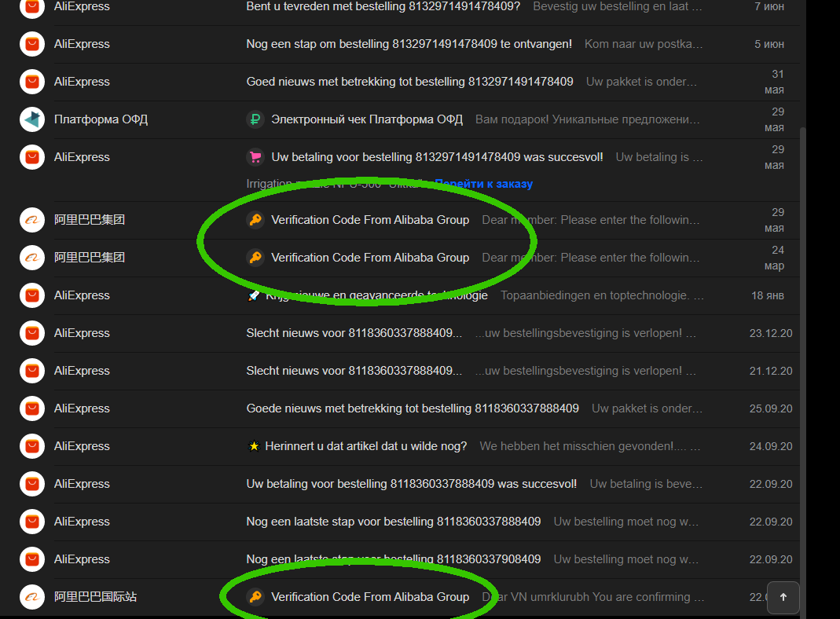Viewport: 840px width, 619px height.
Task: Click the 阿里巴巴国际站 sender avatar
Action: (32, 596)
